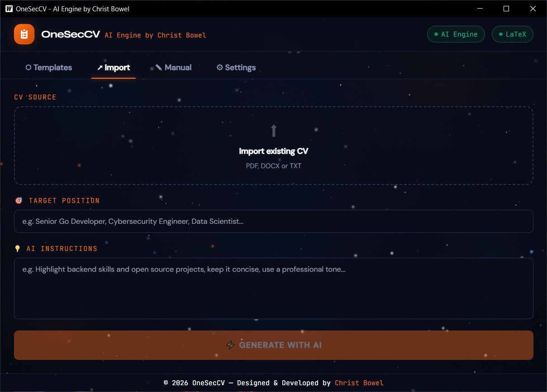Open the Christ Bowel footer link
The height and width of the screenshot is (392, 547).
pos(359,383)
